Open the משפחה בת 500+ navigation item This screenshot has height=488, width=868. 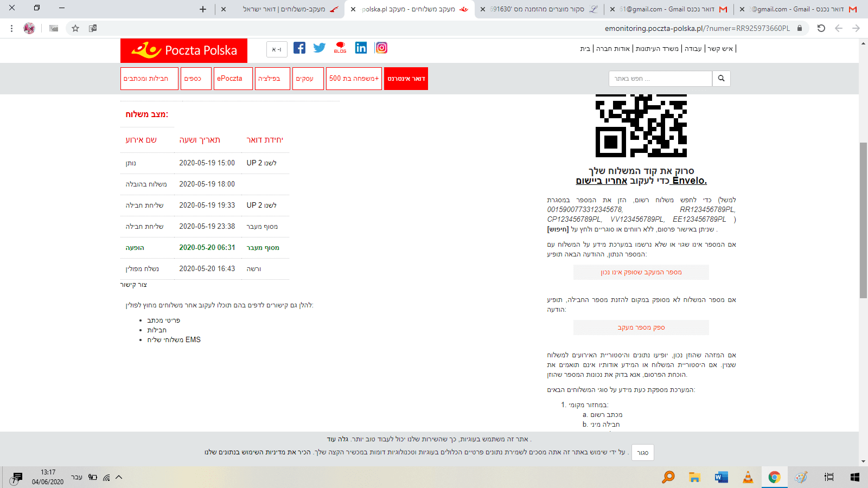tap(354, 79)
